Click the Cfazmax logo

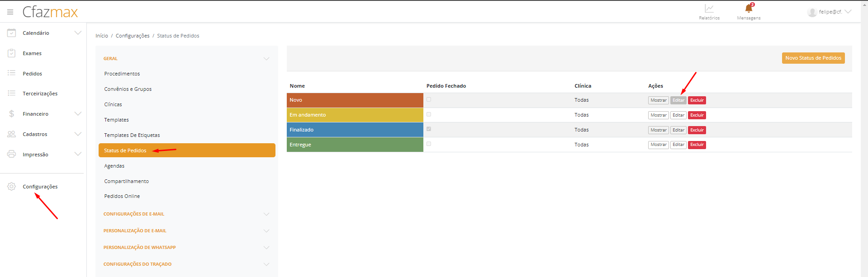tap(50, 12)
